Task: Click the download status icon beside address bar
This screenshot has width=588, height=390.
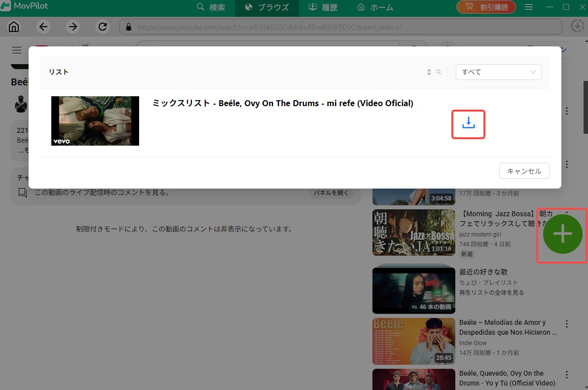Action: [x=576, y=26]
